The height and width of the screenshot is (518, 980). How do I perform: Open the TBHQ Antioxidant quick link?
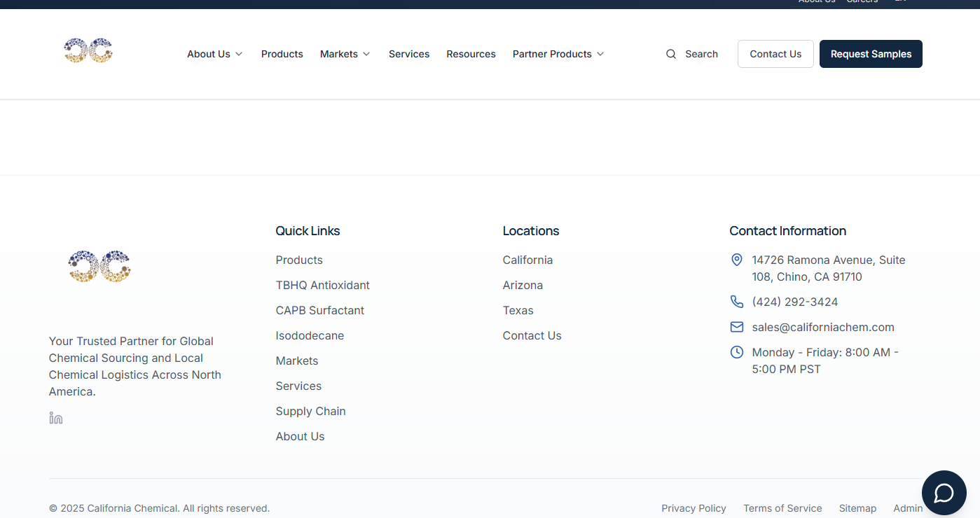pos(322,285)
